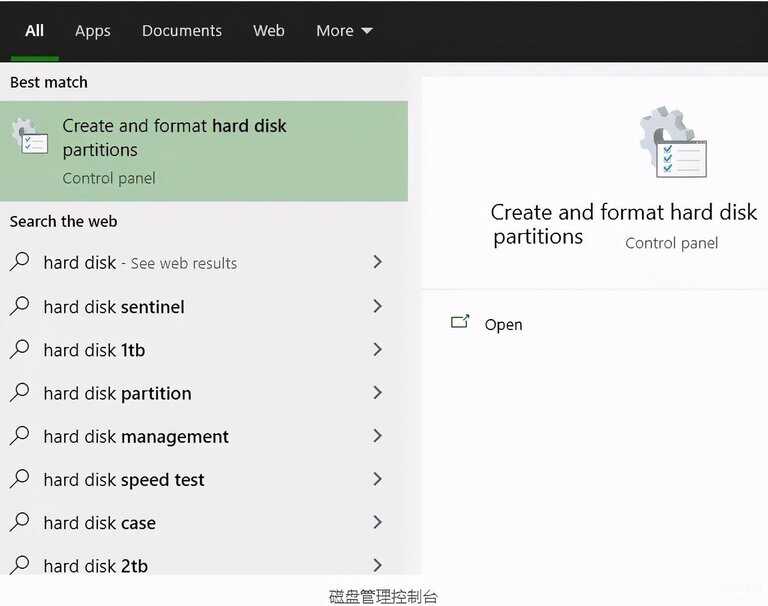The image size is (768, 606).
Task: Open Create and format hard disk partitions
Action: [x=204, y=151]
